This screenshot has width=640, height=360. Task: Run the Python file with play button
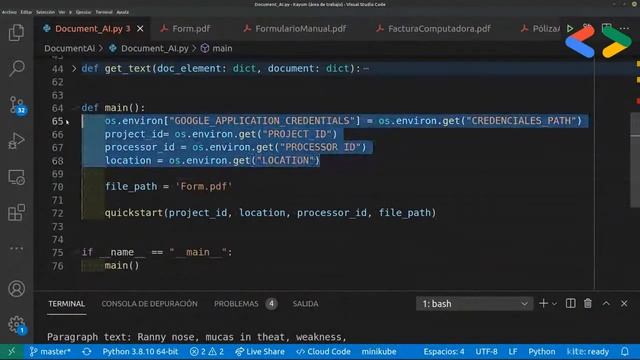click(570, 29)
